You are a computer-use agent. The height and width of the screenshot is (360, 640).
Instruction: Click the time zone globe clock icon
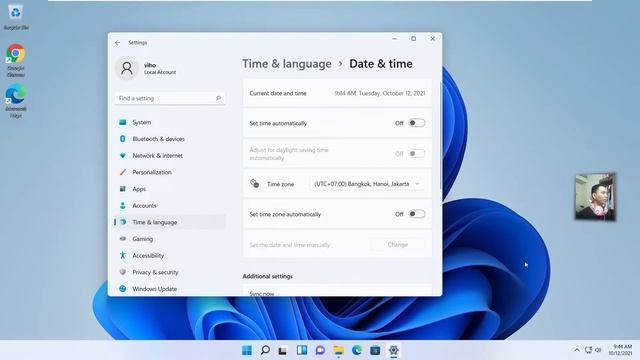click(x=255, y=183)
